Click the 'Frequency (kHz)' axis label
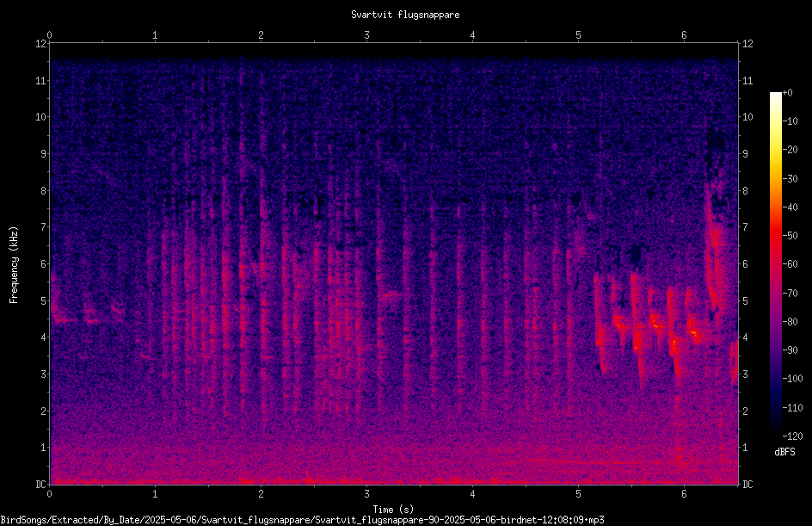812x526 pixels. [14, 264]
